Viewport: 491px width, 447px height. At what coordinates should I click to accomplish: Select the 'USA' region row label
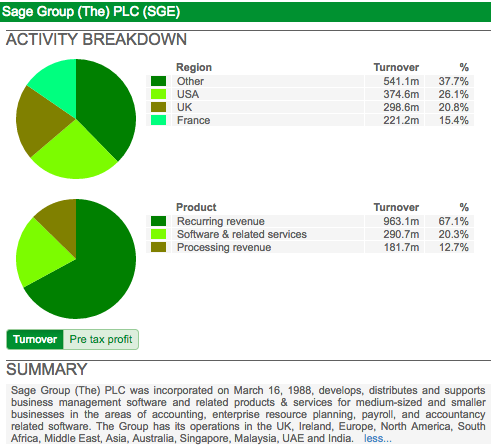[x=188, y=94]
